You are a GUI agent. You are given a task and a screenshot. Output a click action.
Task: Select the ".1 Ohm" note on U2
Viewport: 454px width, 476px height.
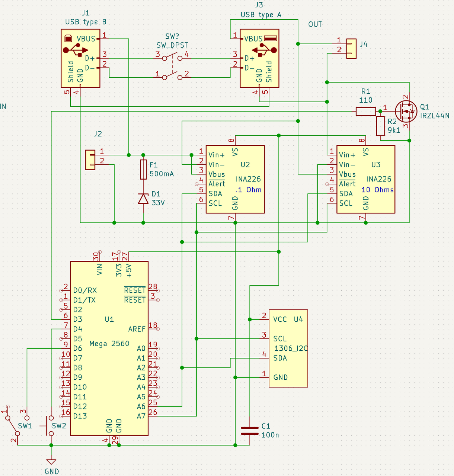coord(249,190)
